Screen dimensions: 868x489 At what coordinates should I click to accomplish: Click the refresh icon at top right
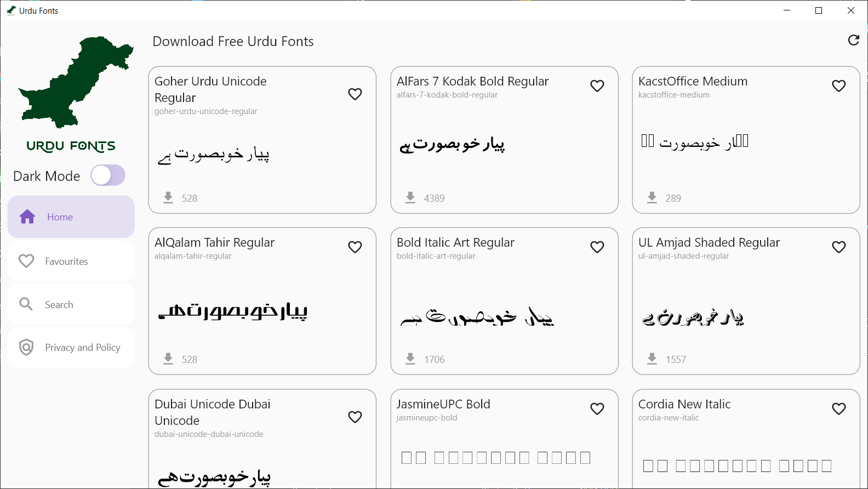(853, 40)
